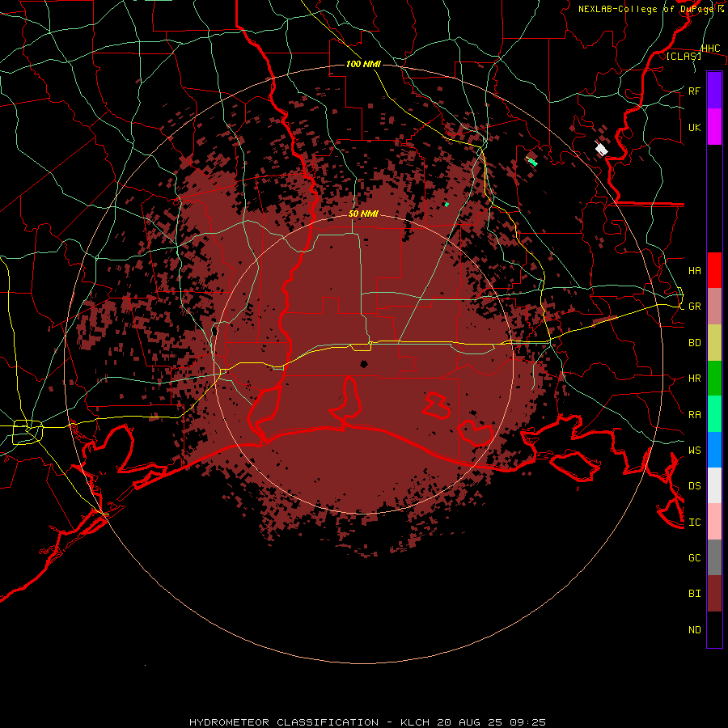Click the HR green legend swatch
This screenshot has width=728, height=728.
click(x=714, y=378)
